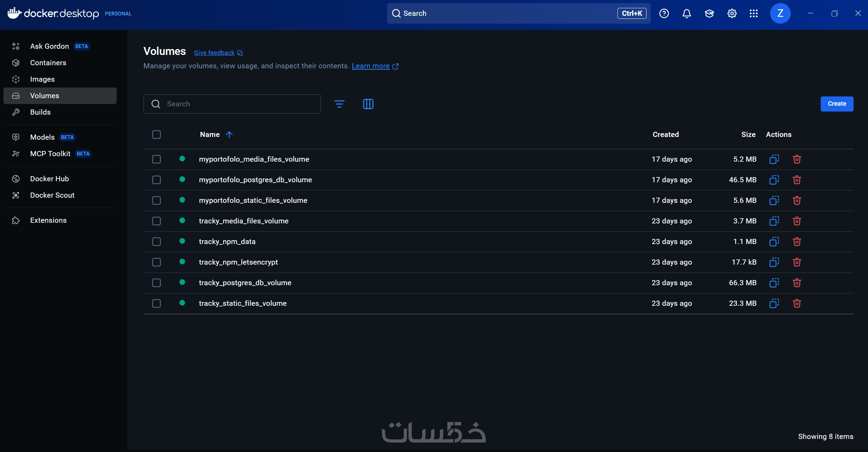Clone the myportofolo_postgres_db_volume volume
The width and height of the screenshot is (868, 452).
tap(774, 180)
